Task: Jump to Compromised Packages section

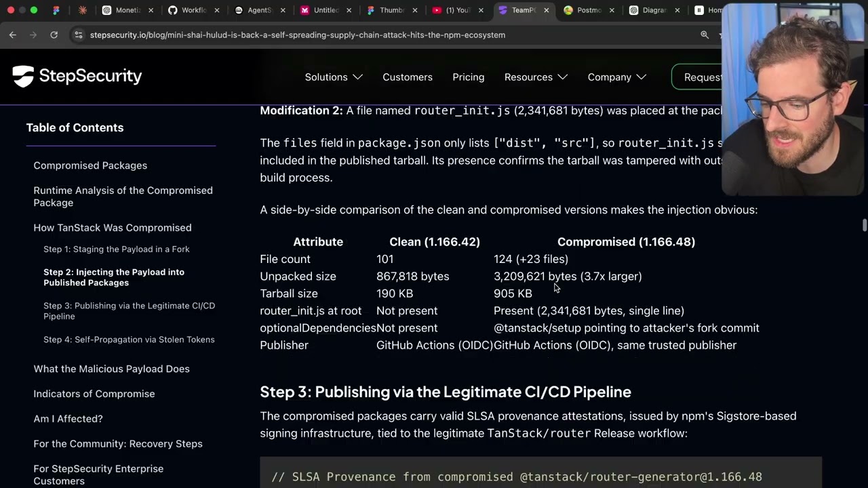Action: point(90,165)
